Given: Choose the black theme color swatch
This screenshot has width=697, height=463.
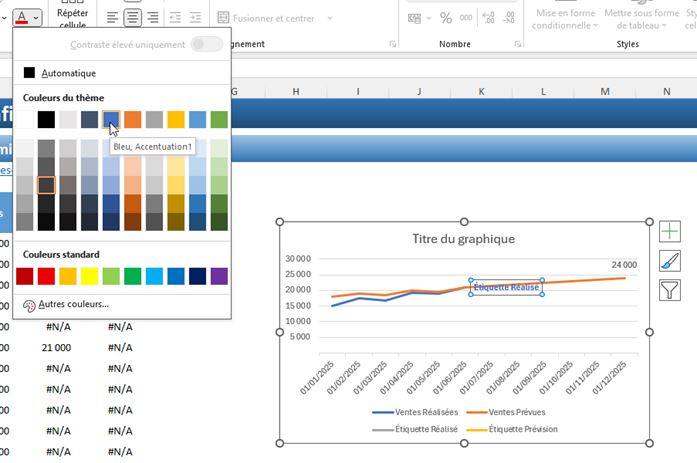Looking at the screenshot, I should [46, 120].
